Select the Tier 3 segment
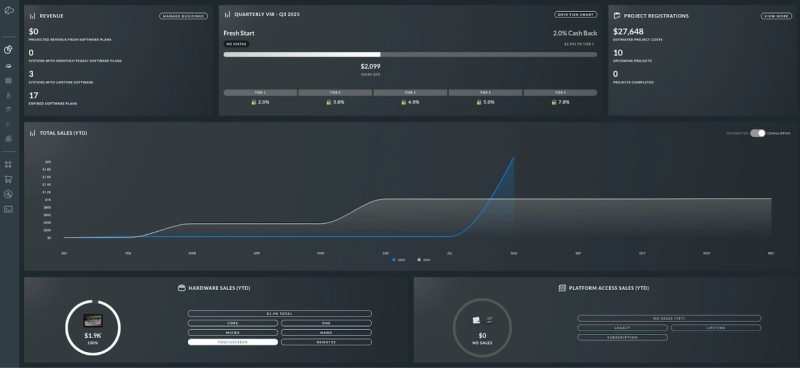The image size is (800, 368). pos(410,93)
